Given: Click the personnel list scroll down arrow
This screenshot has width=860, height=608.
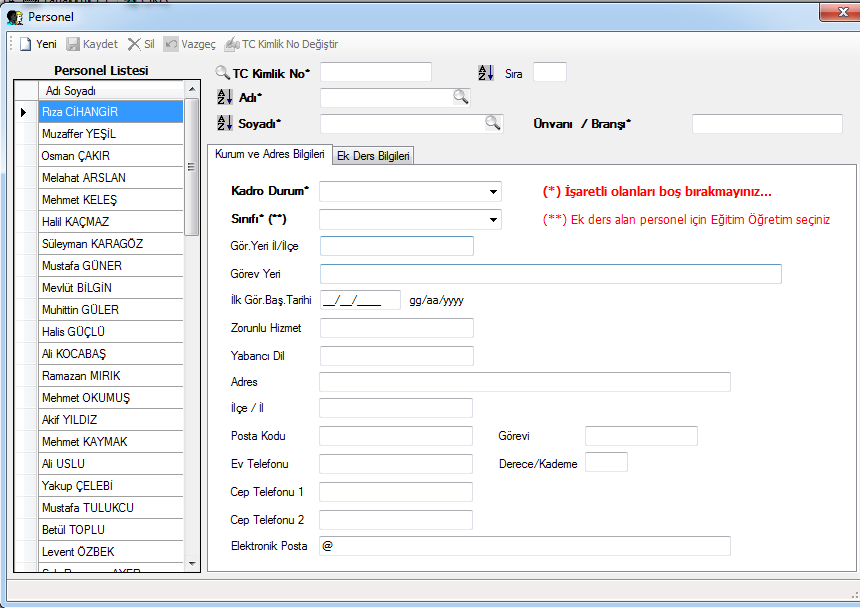Looking at the screenshot, I should pyautogui.click(x=191, y=564).
